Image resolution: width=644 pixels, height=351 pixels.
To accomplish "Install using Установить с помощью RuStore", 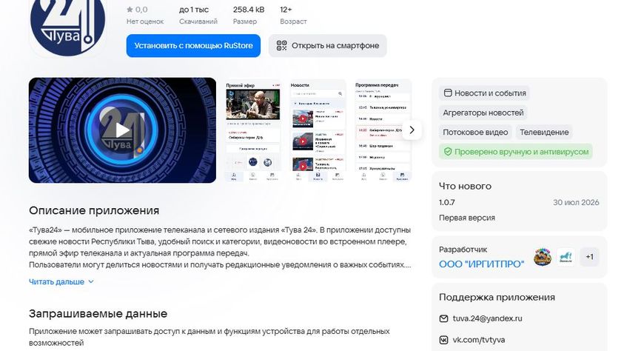I will 193,46.
